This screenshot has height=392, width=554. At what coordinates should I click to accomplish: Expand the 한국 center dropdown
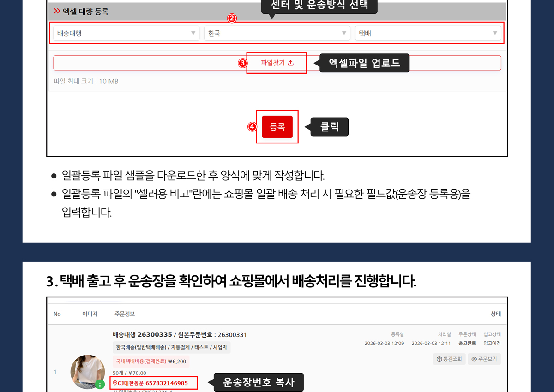(x=277, y=33)
